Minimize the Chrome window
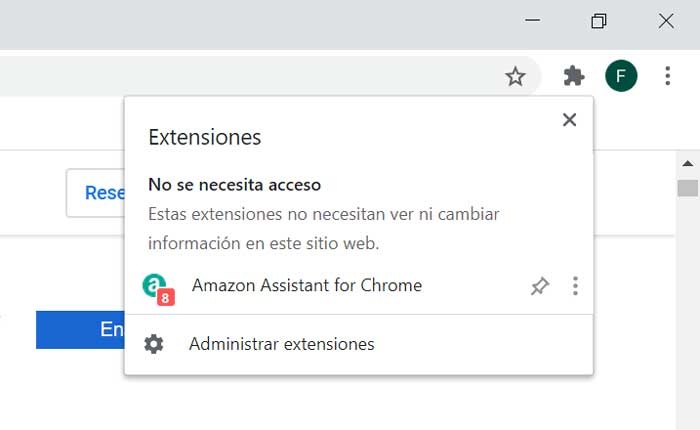Viewport: 700px width, 430px height. click(534, 20)
